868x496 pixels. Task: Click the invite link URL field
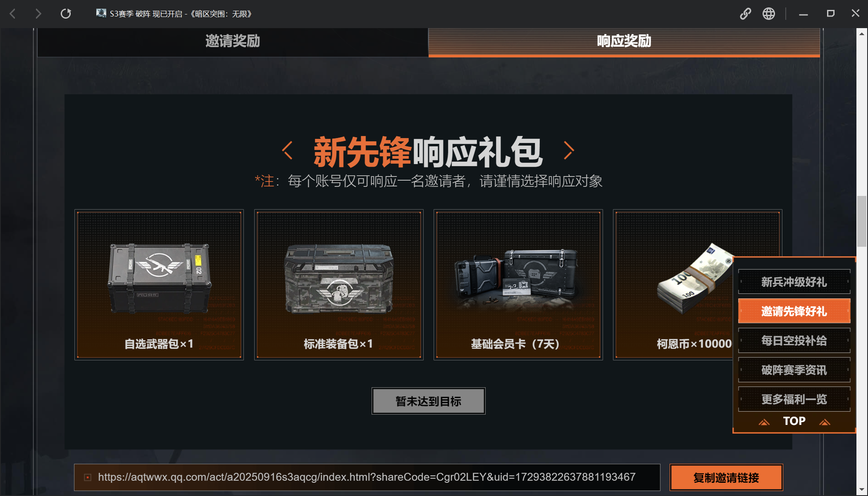(x=367, y=477)
